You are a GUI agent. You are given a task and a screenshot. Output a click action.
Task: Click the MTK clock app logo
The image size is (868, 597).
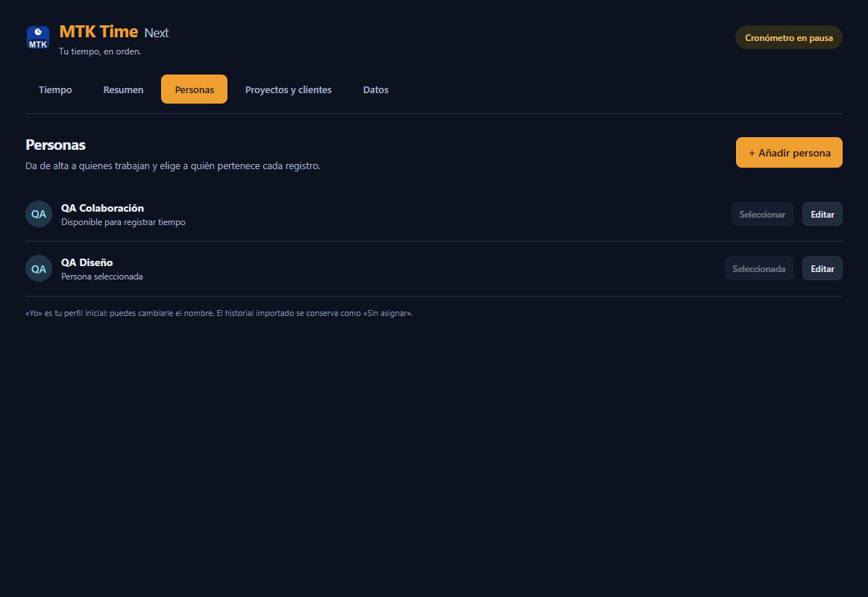[x=38, y=37]
